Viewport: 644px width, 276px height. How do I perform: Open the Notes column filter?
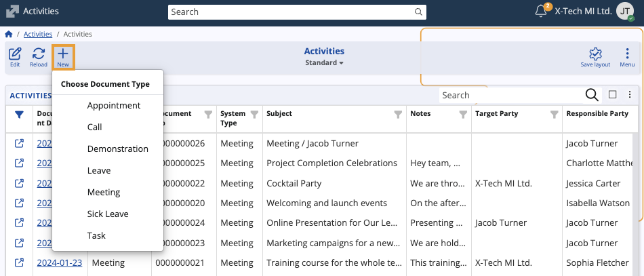click(463, 115)
